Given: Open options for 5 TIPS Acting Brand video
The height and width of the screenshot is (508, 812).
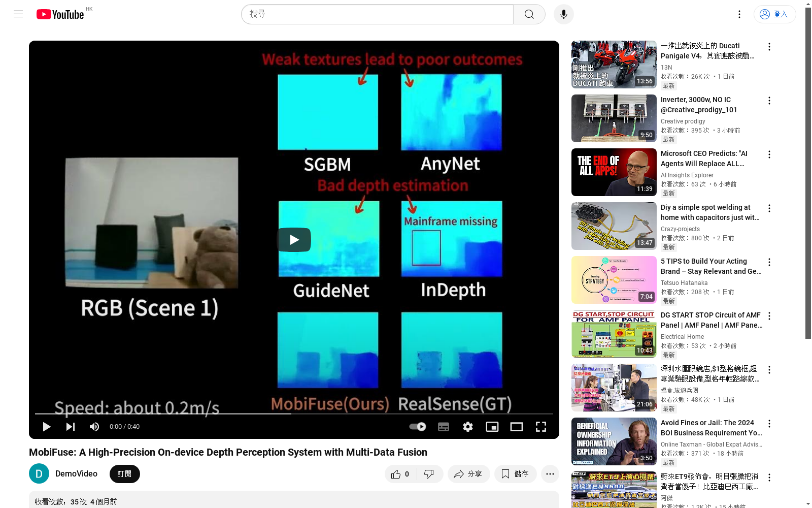Looking at the screenshot, I should [769, 262].
